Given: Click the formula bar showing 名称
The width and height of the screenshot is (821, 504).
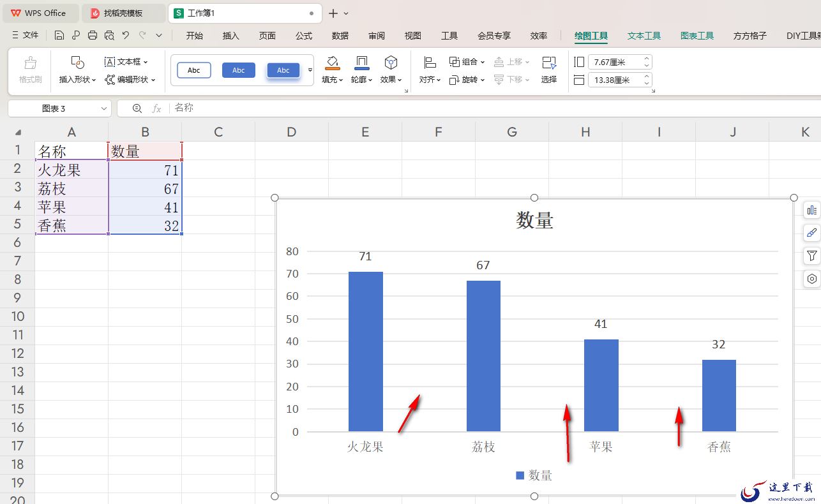Looking at the screenshot, I should (x=495, y=108).
